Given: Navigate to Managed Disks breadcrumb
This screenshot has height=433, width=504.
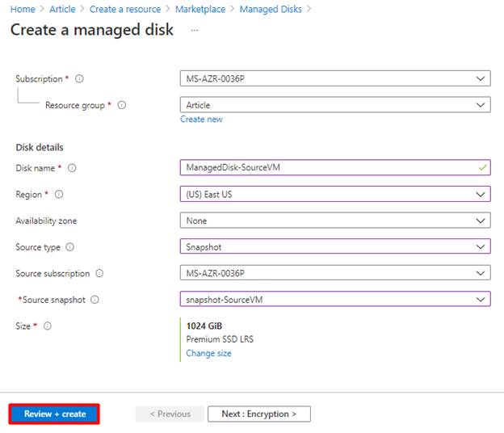Looking at the screenshot, I should coord(271,10).
